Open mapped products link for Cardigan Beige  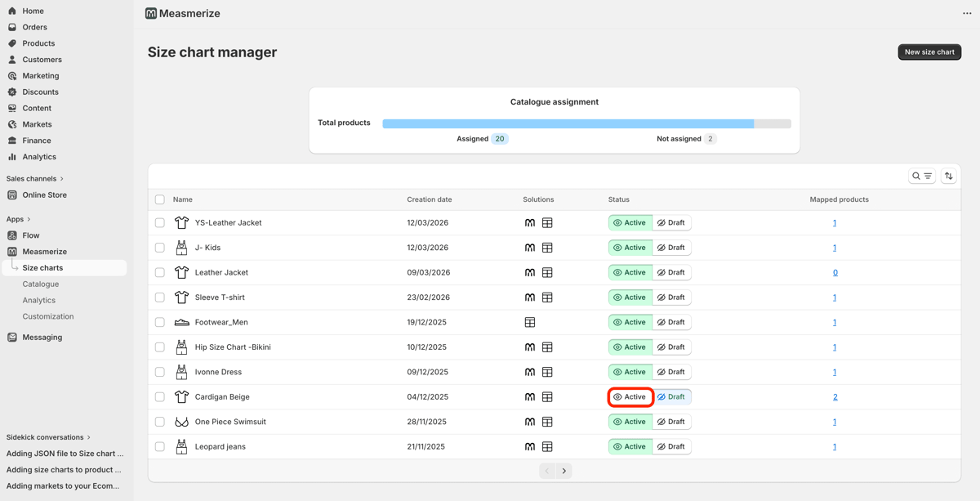(835, 397)
